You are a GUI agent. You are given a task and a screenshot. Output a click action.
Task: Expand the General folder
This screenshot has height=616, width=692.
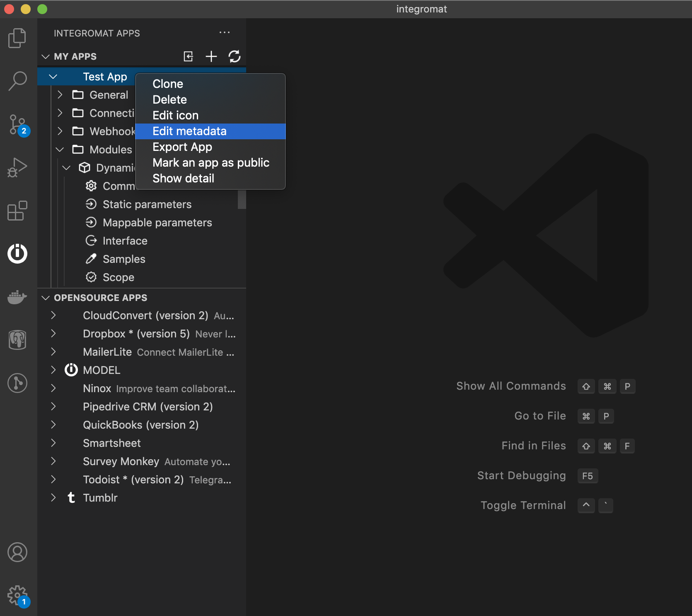pos(60,95)
